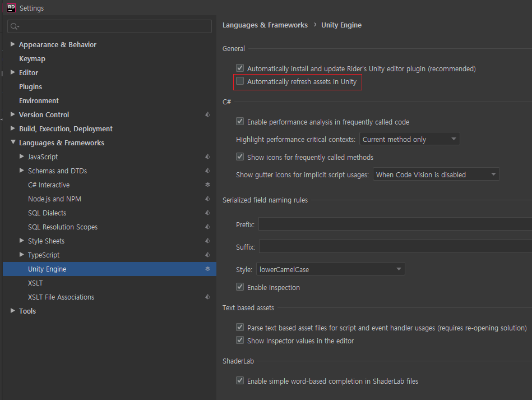This screenshot has height=400, width=532.
Task: Open the Plugins settings page
Action: pyautogui.click(x=30, y=86)
